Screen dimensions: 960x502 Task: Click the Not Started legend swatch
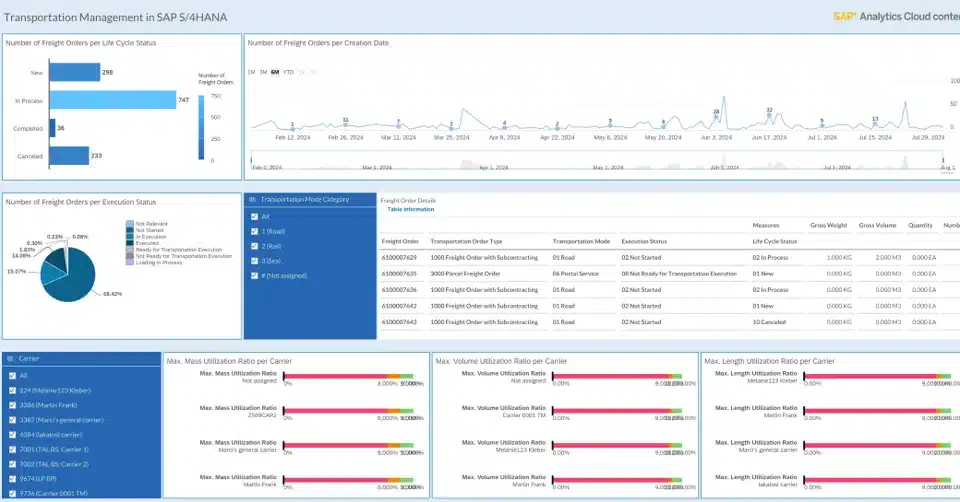[130, 230]
